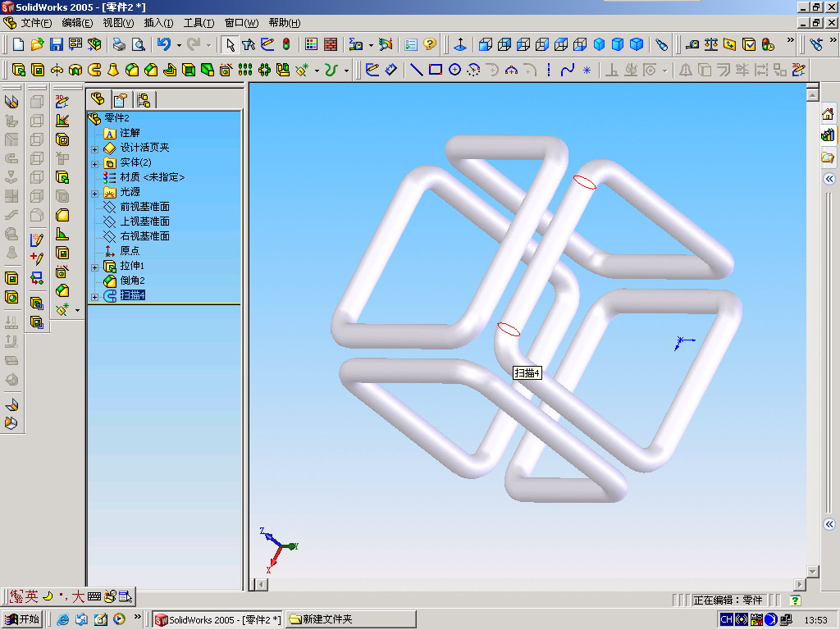Viewport: 840px width, 630px height.
Task: Click the SolidWorks 2005 taskbar button
Action: (218, 619)
